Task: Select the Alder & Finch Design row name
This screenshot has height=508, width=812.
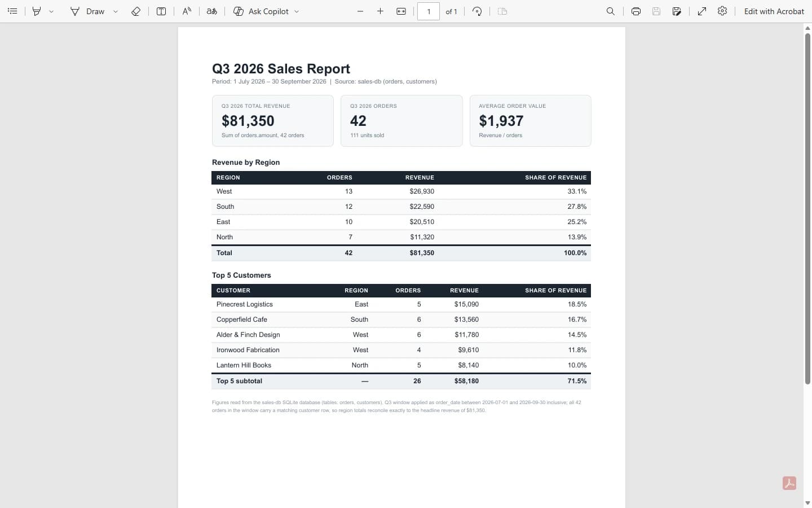Action: pos(248,335)
